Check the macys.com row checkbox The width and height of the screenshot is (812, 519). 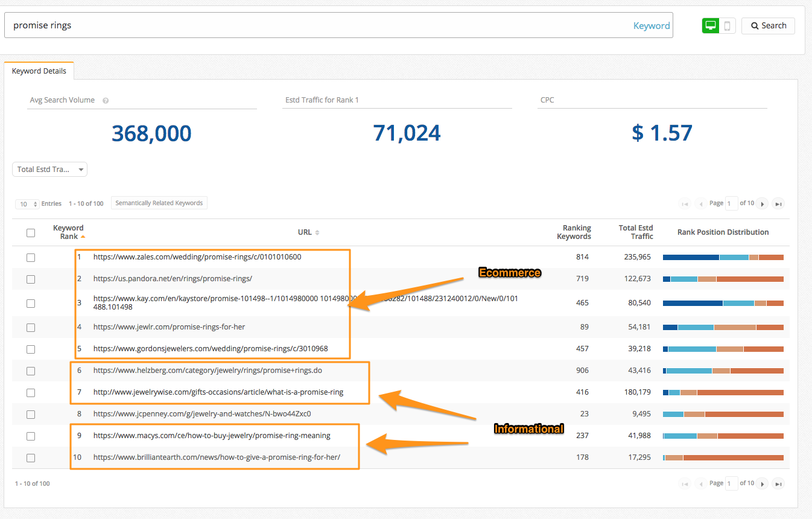(31, 436)
